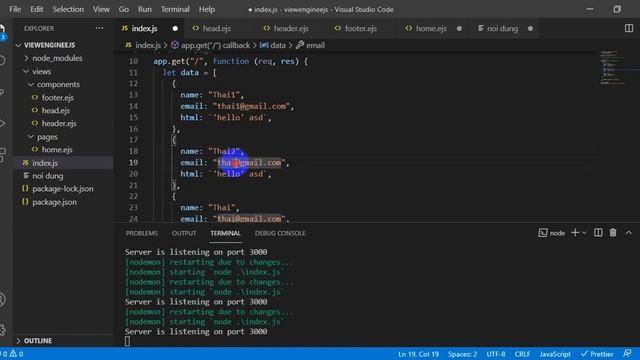Open Explorer views and more actions menu

[99, 28]
